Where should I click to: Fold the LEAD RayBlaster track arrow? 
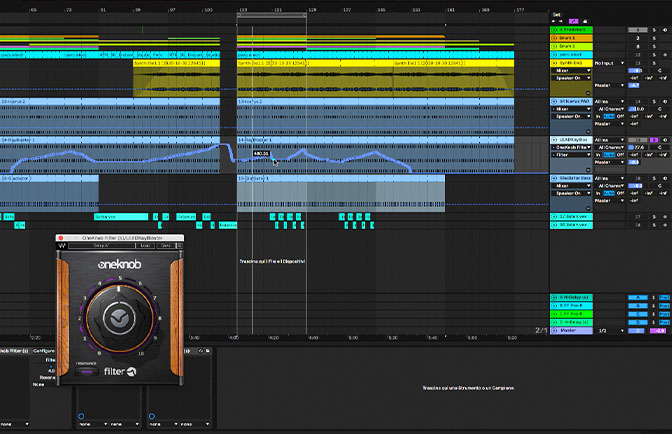point(554,140)
